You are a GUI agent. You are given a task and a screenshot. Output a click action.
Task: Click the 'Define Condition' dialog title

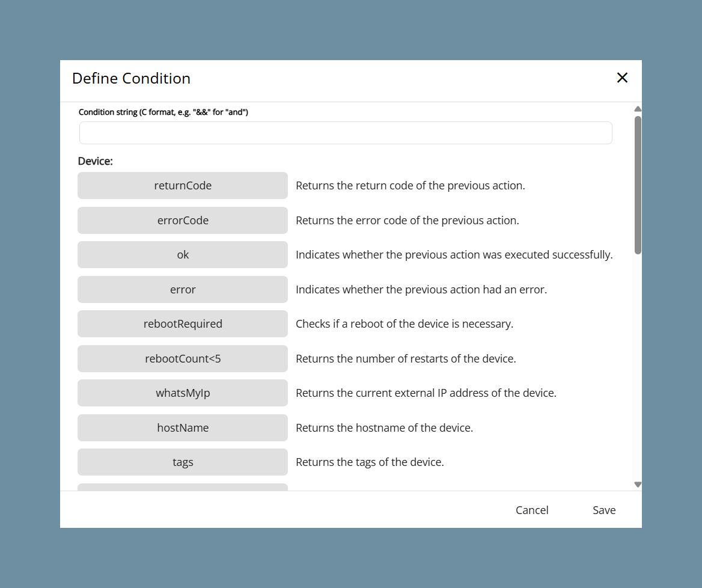tap(131, 78)
